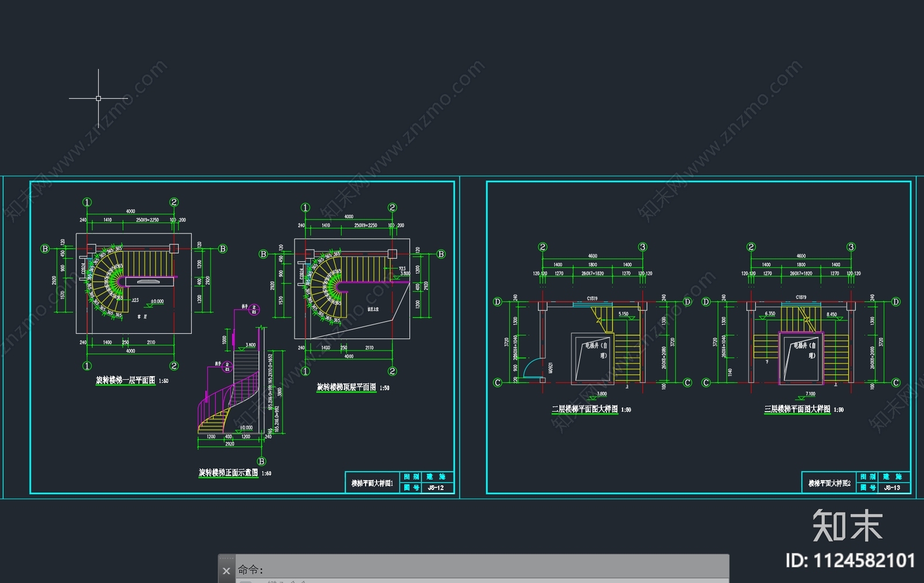The width and height of the screenshot is (924, 583).
Task: Click title block name 楼梯平面大样图1
Action: pyautogui.click(x=372, y=483)
